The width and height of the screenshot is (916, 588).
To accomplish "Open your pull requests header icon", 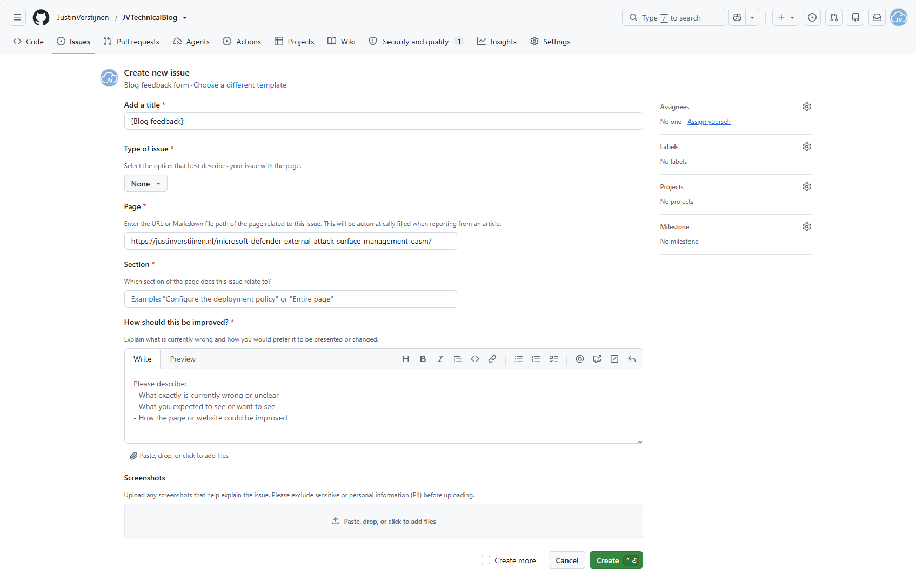I will coord(834,17).
